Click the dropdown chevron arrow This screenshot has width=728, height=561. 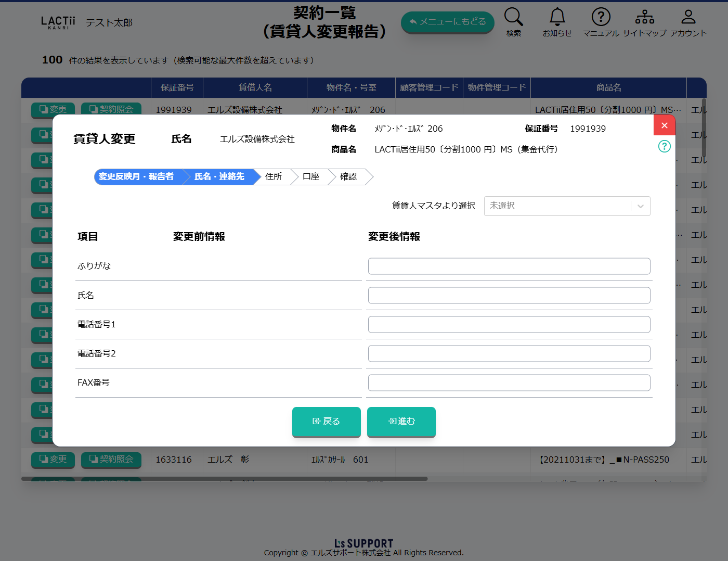(x=641, y=206)
